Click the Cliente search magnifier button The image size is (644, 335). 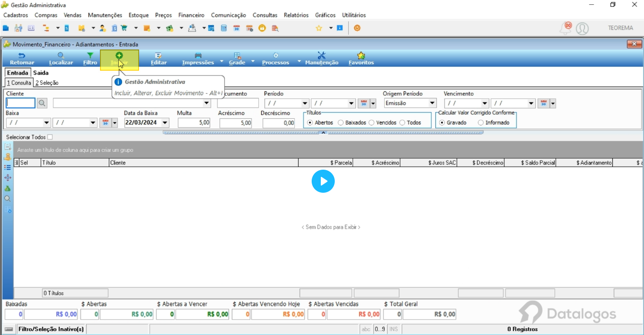click(x=42, y=103)
